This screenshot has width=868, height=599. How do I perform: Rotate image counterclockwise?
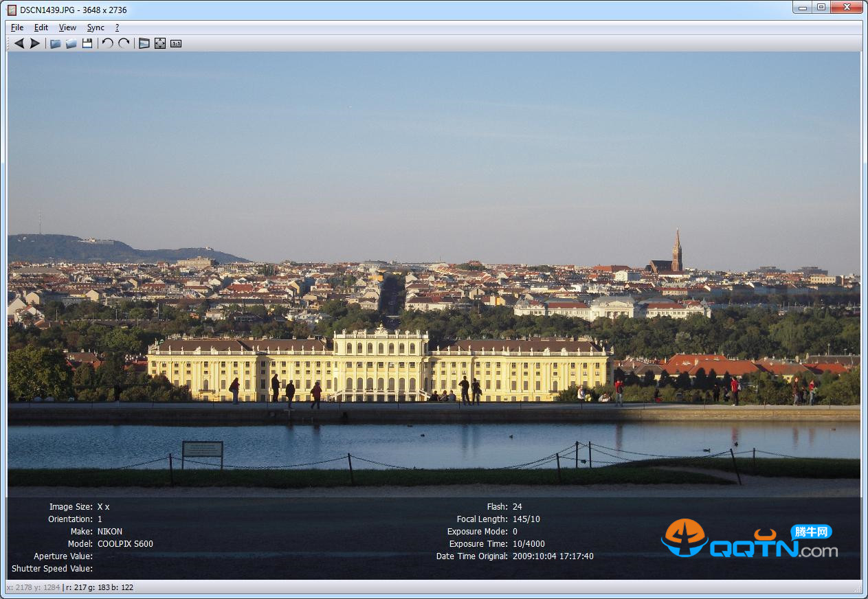pyautogui.click(x=108, y=43)
